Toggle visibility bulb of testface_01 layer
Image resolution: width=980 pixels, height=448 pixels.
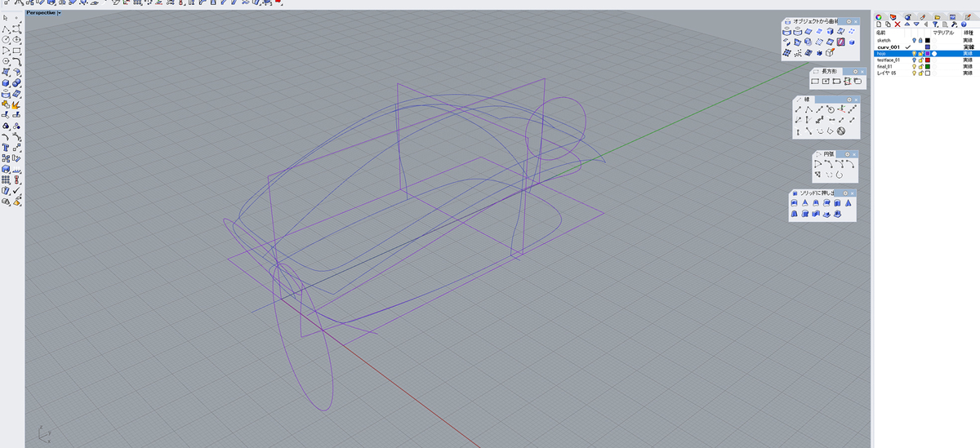click(x=914, y=60)
